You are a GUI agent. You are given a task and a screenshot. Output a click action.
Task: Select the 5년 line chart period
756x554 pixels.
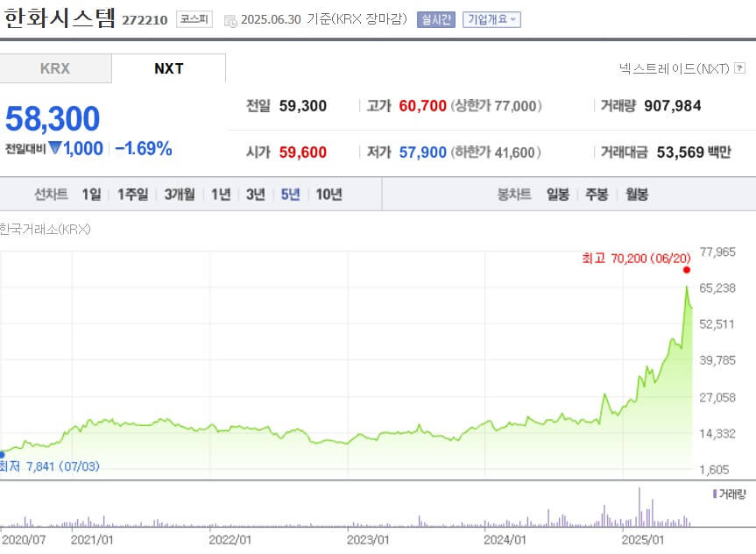pyautogui.click(x=290, y=195)
